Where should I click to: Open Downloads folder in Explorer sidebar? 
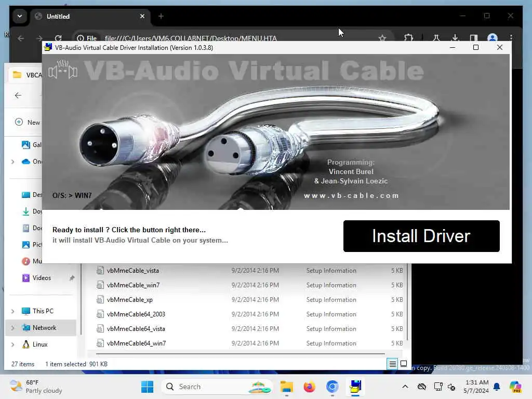[31, 211]
